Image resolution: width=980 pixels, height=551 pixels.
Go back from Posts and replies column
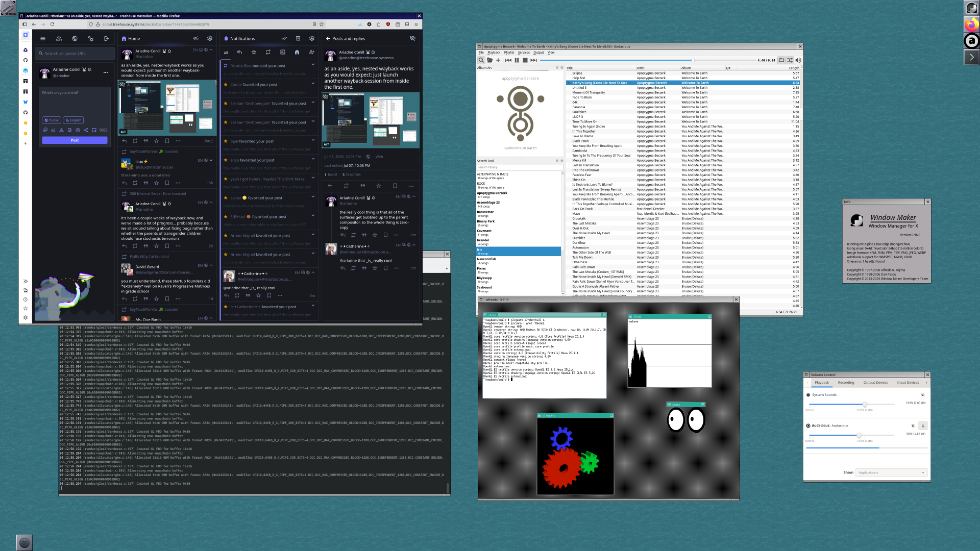[328, 38]
